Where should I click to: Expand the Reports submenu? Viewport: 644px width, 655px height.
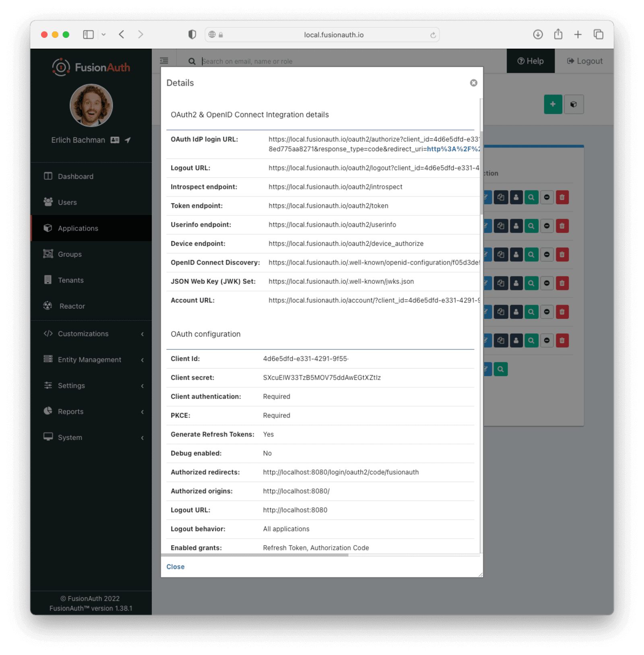(x=91, y=411)
